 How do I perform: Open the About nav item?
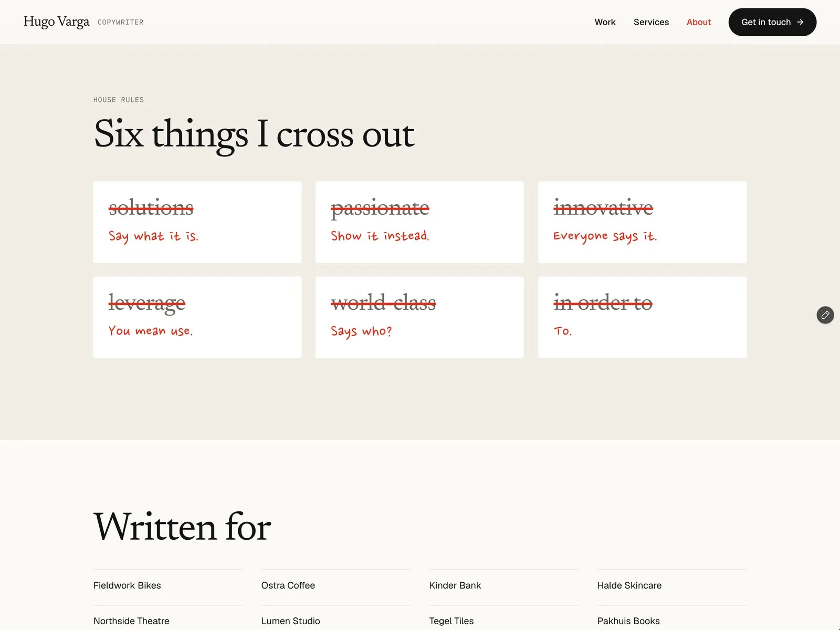698,22
